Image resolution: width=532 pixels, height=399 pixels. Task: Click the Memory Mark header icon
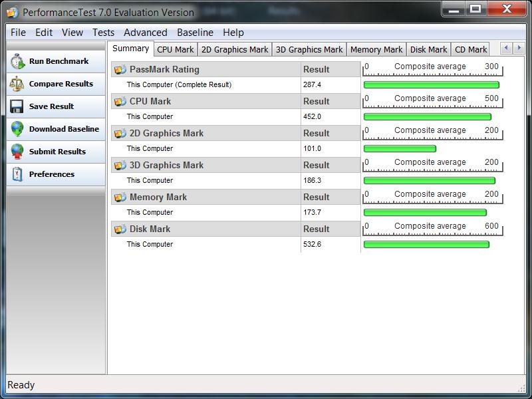pyautogui.click(x=120, y=197)
